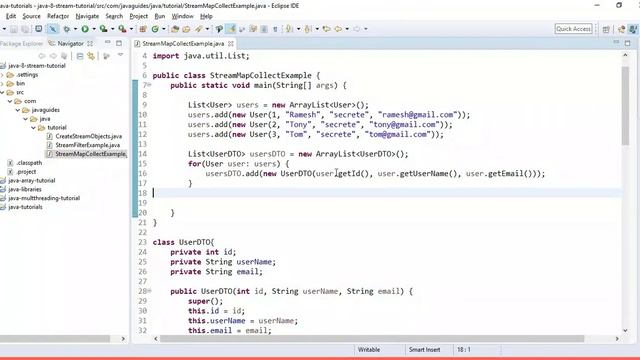Expand the .settings folder

2,75
